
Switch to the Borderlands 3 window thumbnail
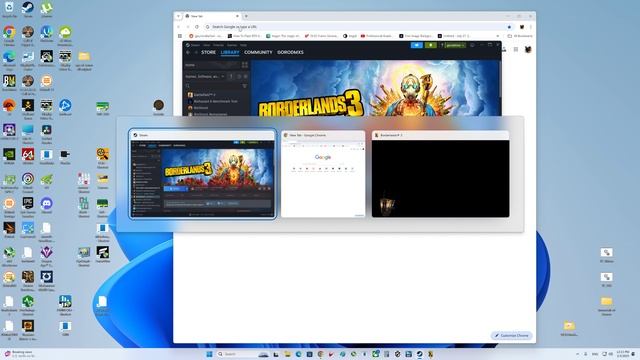click(x=440, y=174)
